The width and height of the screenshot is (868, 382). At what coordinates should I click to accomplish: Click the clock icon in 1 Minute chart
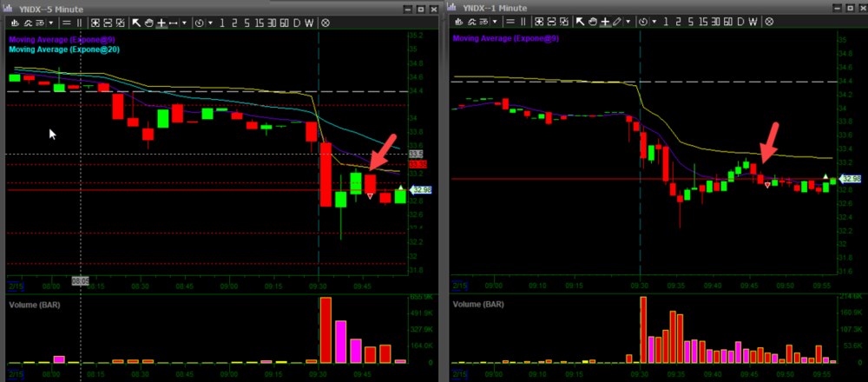pyautogui.click(x=643, y=22)
